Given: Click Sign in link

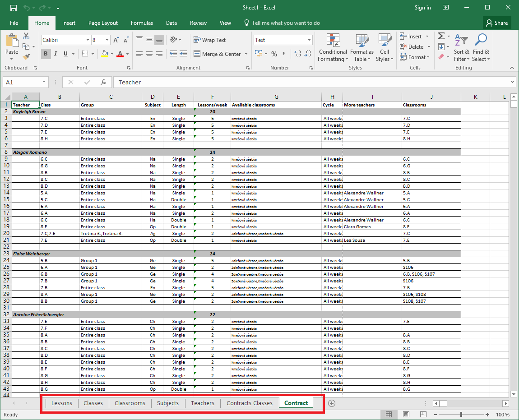Looking at the screenshot, I should (422, 8).
